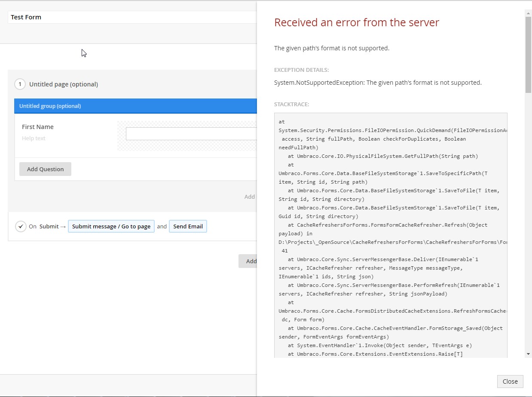Screen dimensions: 532x397
Task: Click the STACKTRACE label
Action: [292, 104]
